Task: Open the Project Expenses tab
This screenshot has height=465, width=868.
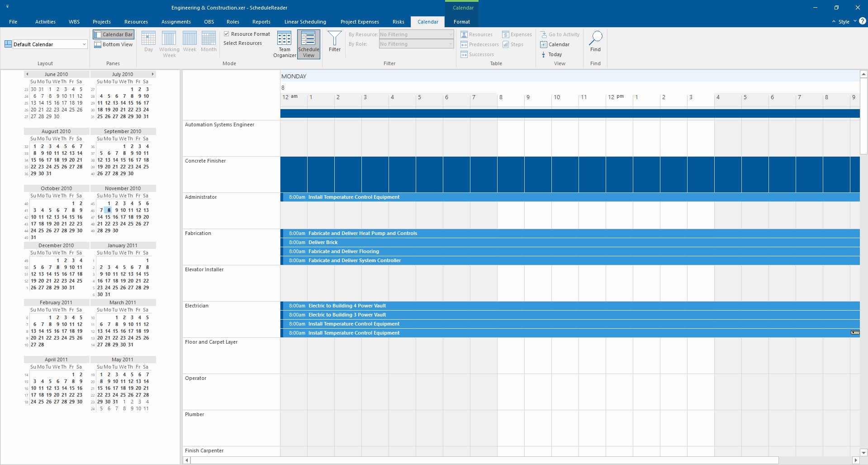Action: 360,22
